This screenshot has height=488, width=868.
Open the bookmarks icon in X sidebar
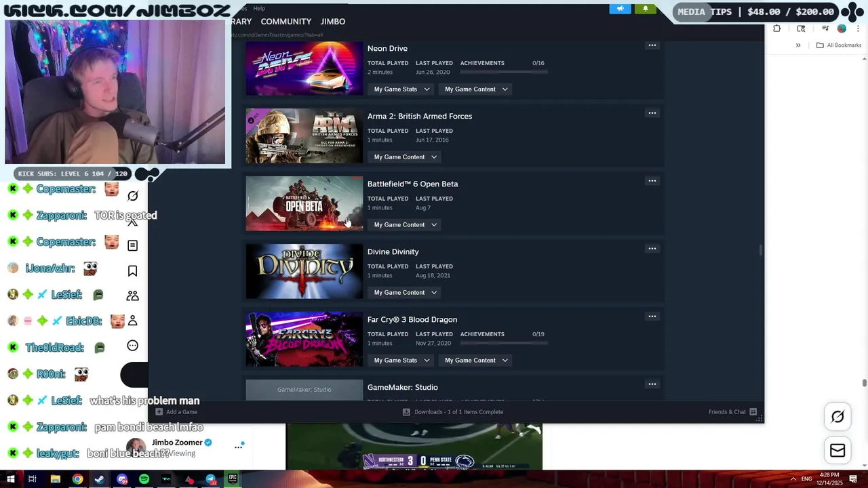pyautogui.click(x=133, y=271)
